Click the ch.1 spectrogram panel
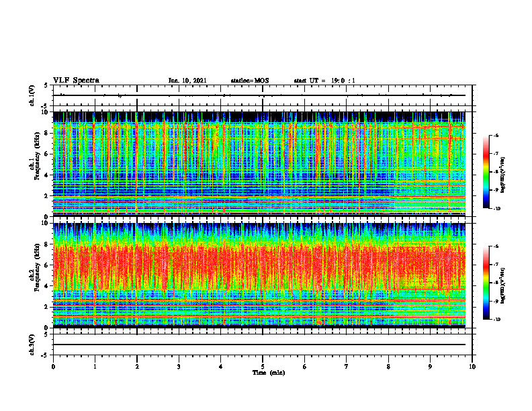The image size is (532, 411). 259,164
